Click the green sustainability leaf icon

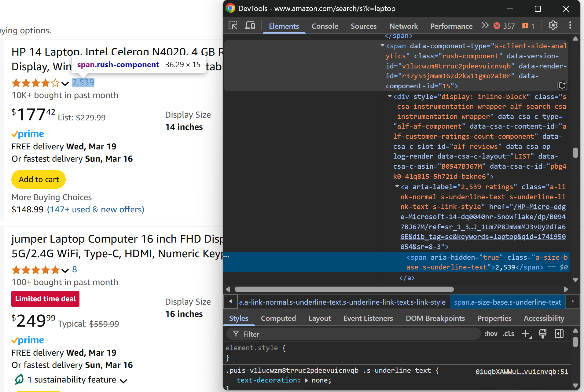point(19,379)
